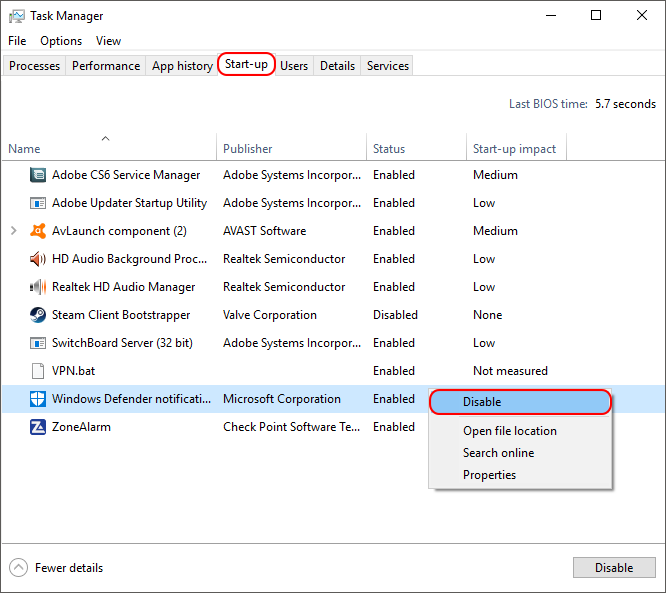Viewport: 666px width, 593px height.
Task: Close the Task Manager window
Action: coord(642,15)
